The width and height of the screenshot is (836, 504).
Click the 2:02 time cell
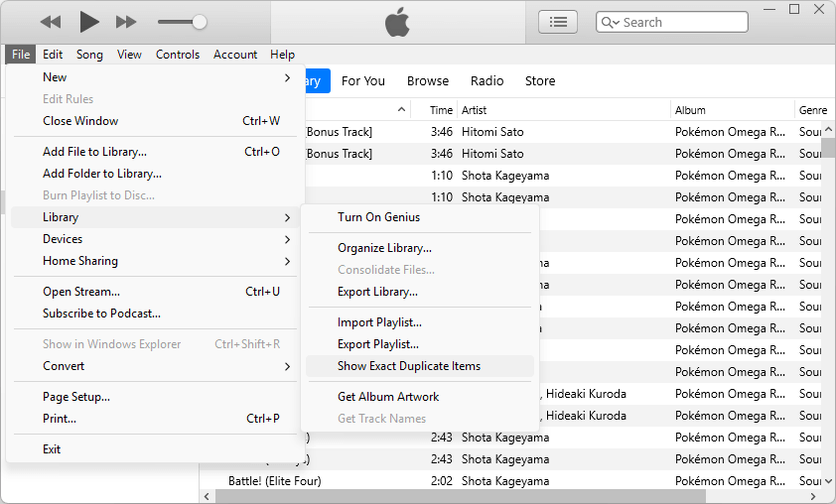[x=442, y=481]
